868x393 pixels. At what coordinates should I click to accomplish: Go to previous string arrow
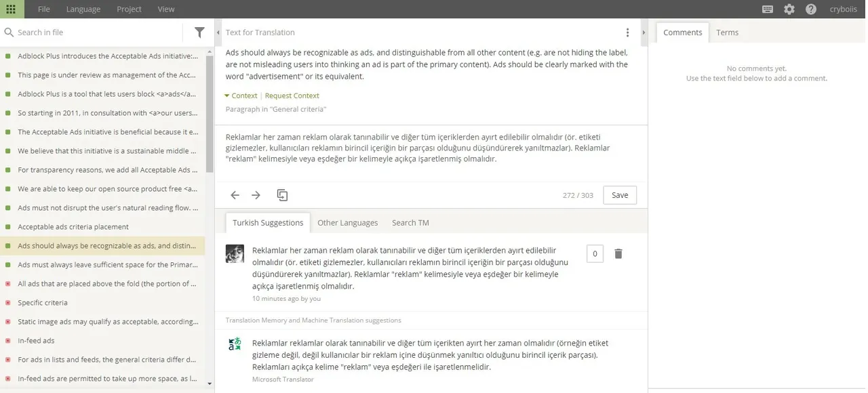click(235, 195)
